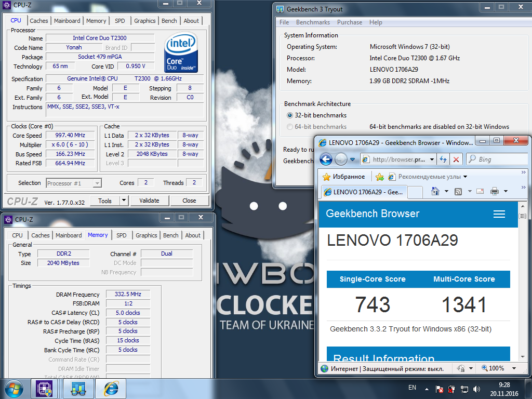Open the Help menu in Geekbench
Screen dimensions: 532x399
click(x=376, y=22)
